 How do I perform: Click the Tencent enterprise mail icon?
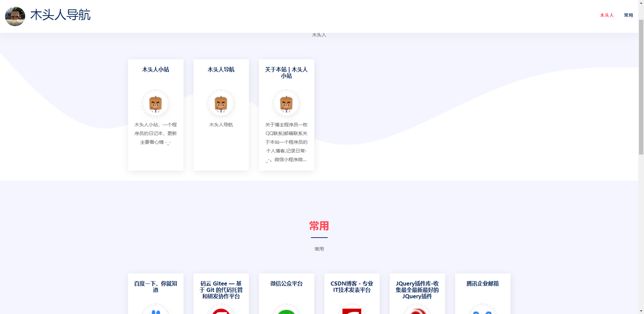point(482,311)
